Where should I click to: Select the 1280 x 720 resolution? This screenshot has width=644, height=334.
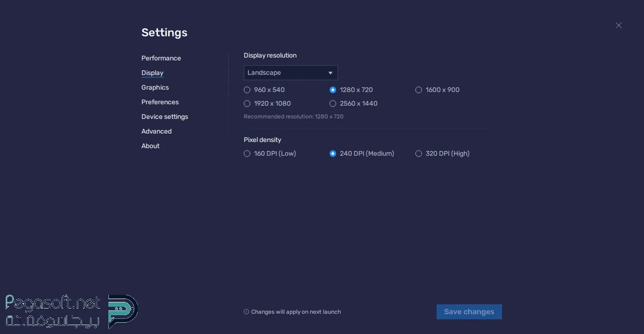[x=333, y=90]
